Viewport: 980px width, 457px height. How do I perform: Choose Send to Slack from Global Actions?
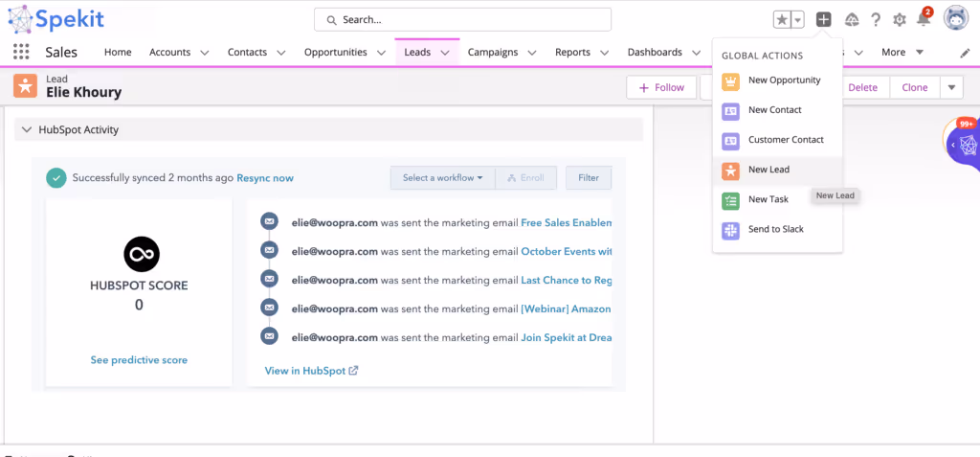777,229
